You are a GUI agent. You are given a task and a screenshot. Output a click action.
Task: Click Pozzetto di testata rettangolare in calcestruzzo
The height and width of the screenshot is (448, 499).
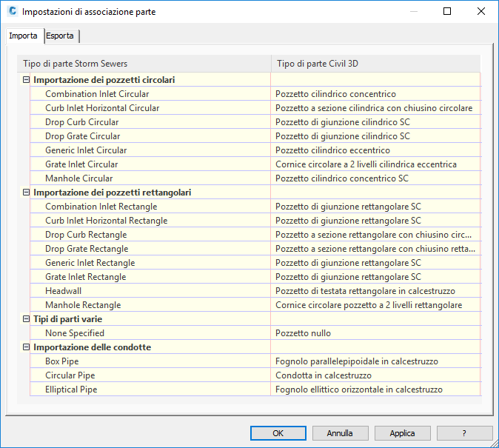coord(376,291)
